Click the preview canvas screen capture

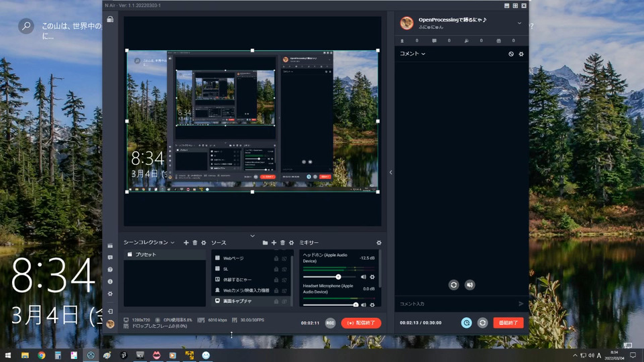pos(252,121)
